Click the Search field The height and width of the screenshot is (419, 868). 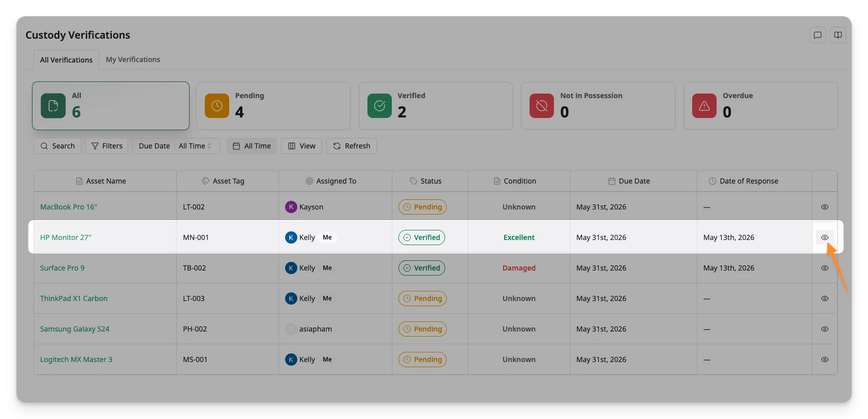[57, 146]
